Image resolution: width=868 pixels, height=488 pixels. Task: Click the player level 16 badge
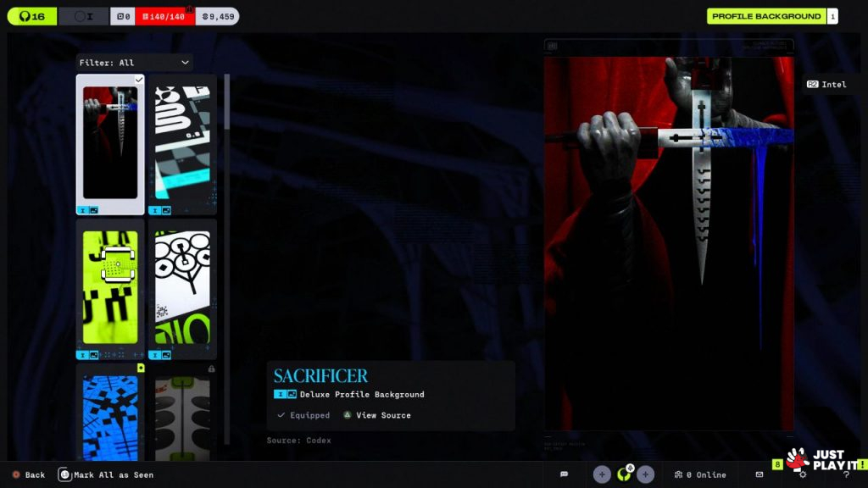(x=32, y=16)
